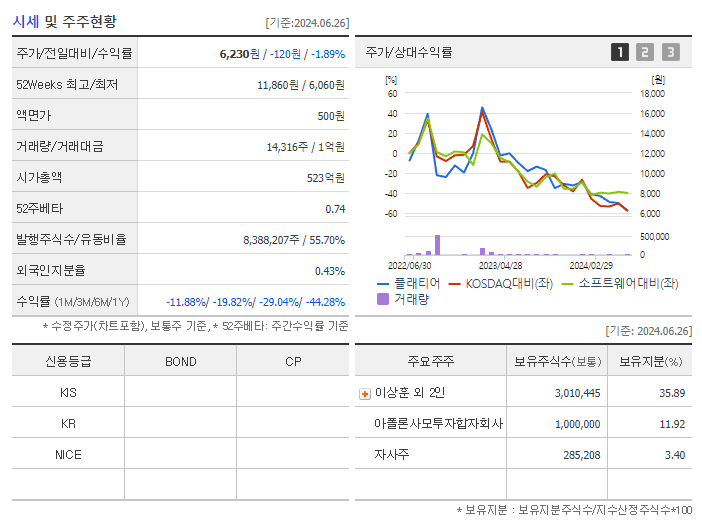Select the 523억원 market cap value
Screen dimensions: 702x525
[x=326, y=178]
